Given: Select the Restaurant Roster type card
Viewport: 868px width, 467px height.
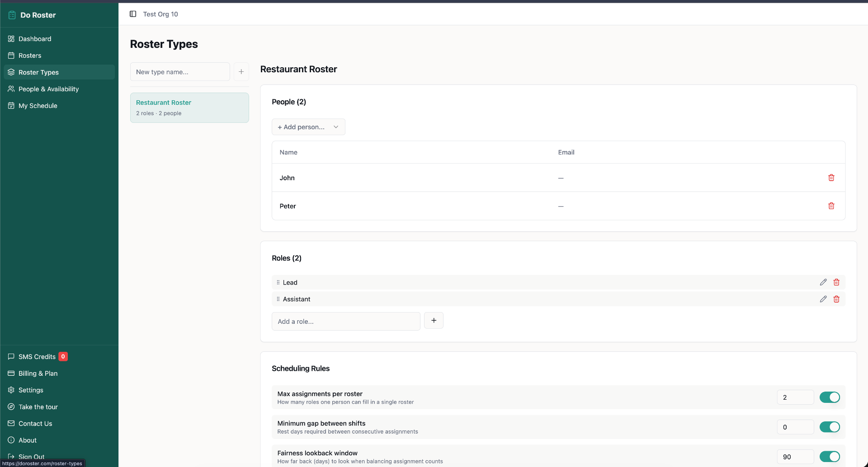Looking at the screenshot, I should coord(189,107).
